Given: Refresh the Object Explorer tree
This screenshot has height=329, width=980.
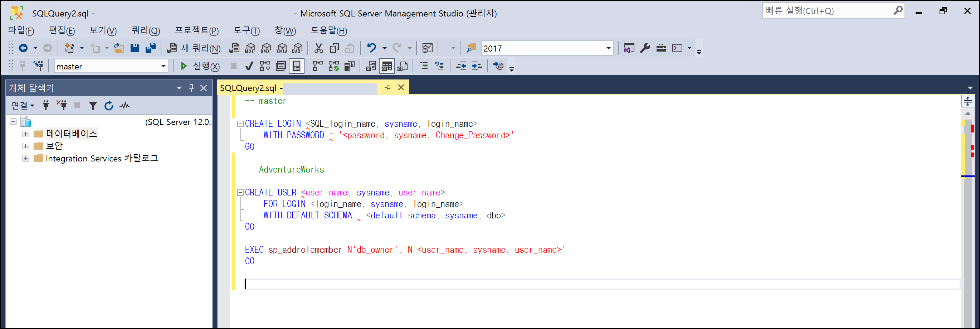Looking at the screenshot, I should click(109, 106).
